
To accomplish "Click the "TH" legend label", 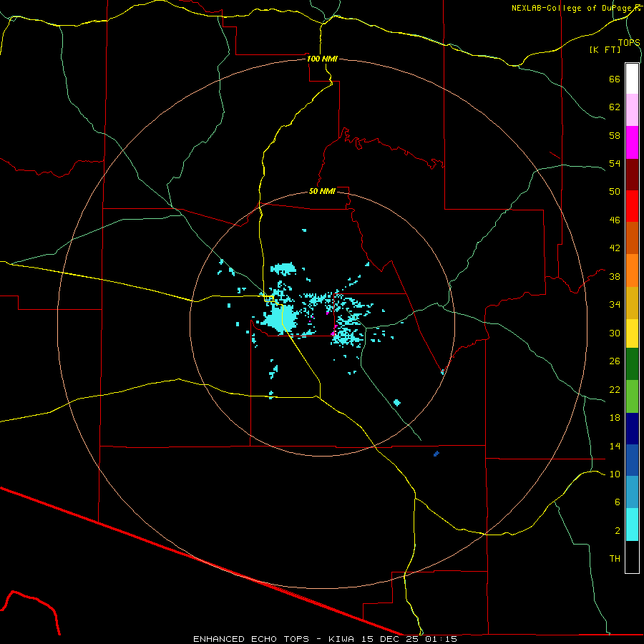I will 615,559.
